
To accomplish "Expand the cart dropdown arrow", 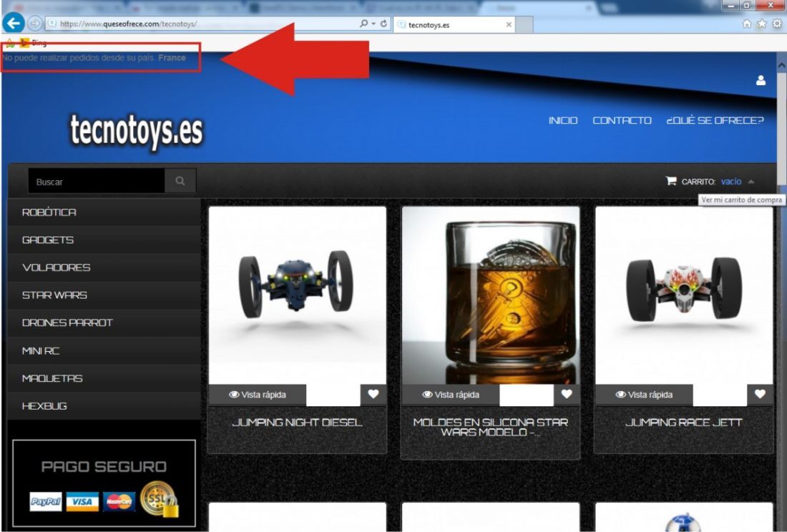I will (x=751, y=182).
